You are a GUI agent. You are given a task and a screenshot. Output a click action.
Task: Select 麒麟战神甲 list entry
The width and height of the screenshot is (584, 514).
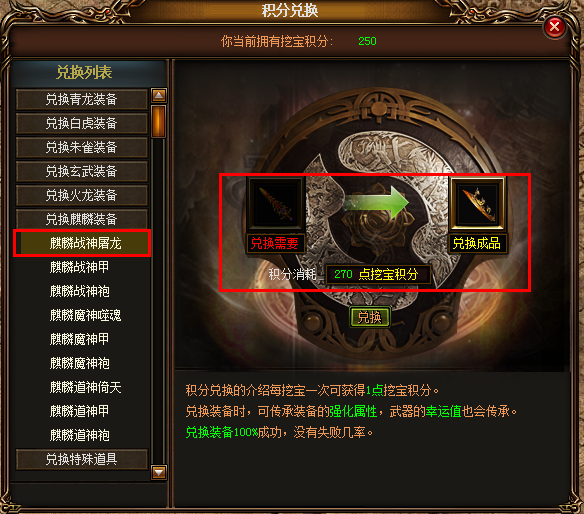pyautogui.click(x=79, y=267)
